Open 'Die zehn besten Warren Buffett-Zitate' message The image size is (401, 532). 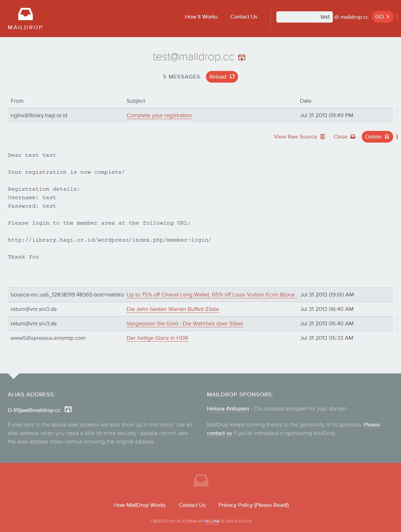(x=173, y=309)
